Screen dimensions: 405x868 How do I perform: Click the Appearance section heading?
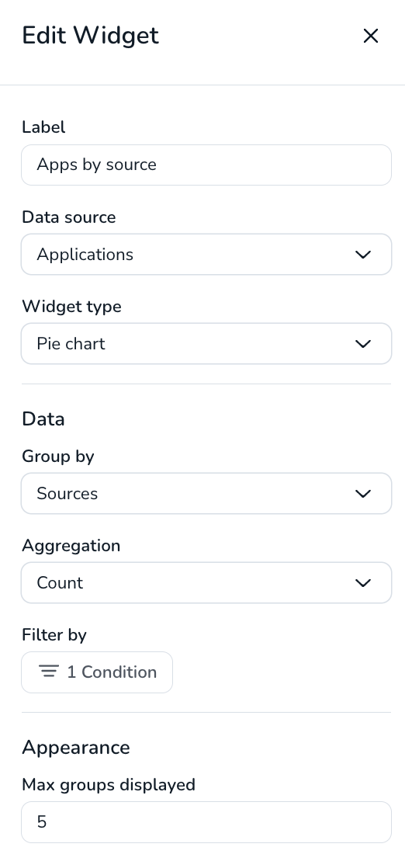click(76, 748)
